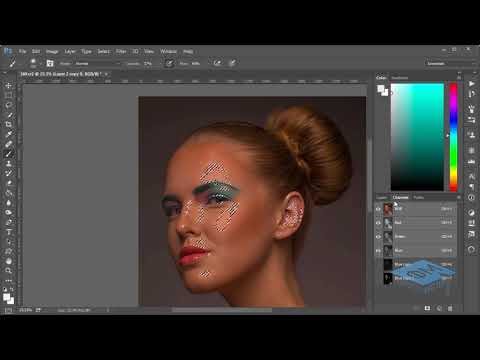This screenshot has height=360, width=480.
Task: Switch to the Channels tab
Action: point(400,197)
